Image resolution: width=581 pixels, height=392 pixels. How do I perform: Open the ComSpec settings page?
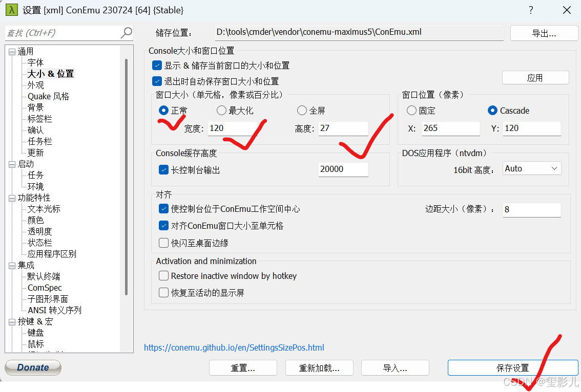click(45, 288)
